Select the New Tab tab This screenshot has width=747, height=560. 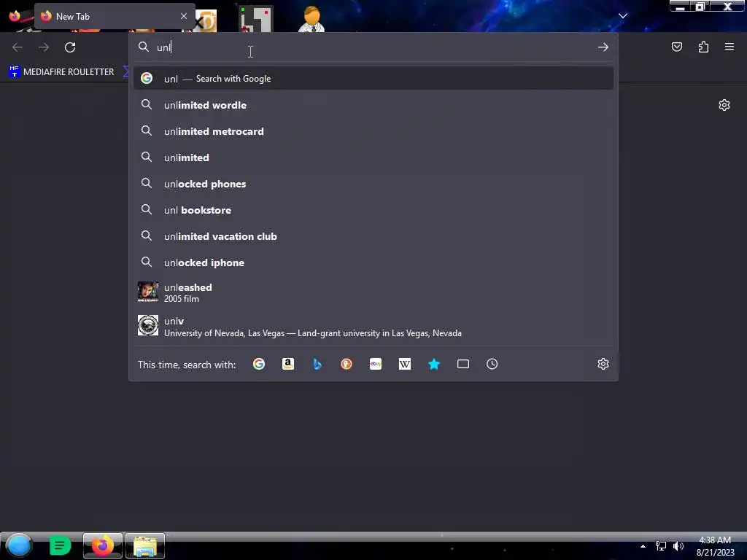click(115, 16)
